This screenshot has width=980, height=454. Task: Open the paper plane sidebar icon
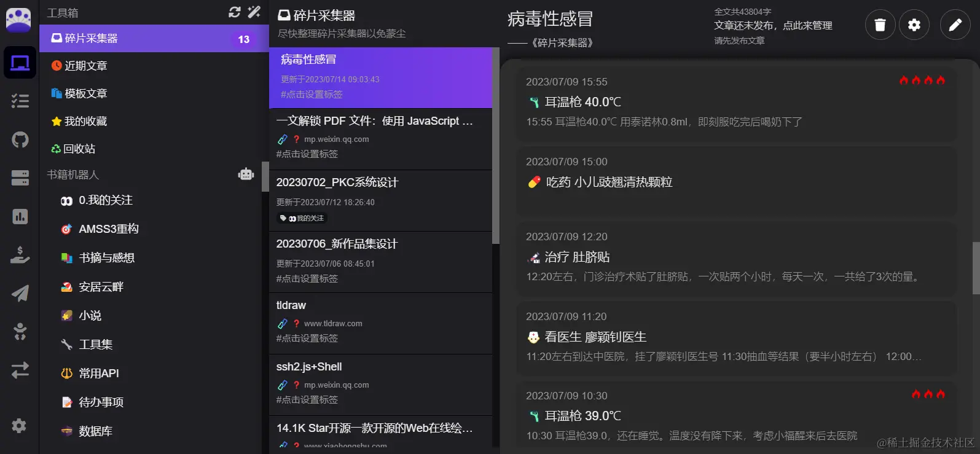click(20, 293)
